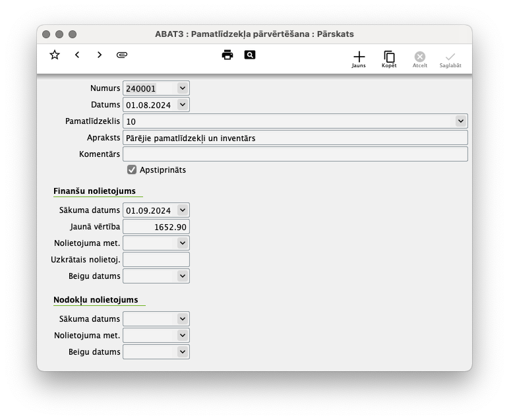Expand the Pamatlīdzeklis dropdown

(461, 121)
